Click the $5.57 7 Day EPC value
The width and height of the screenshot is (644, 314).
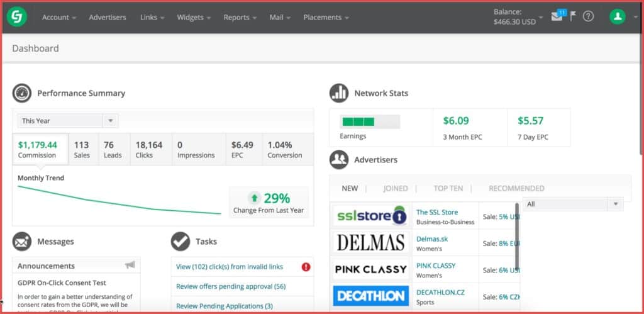pyautogui.click(x=531, y=120)
